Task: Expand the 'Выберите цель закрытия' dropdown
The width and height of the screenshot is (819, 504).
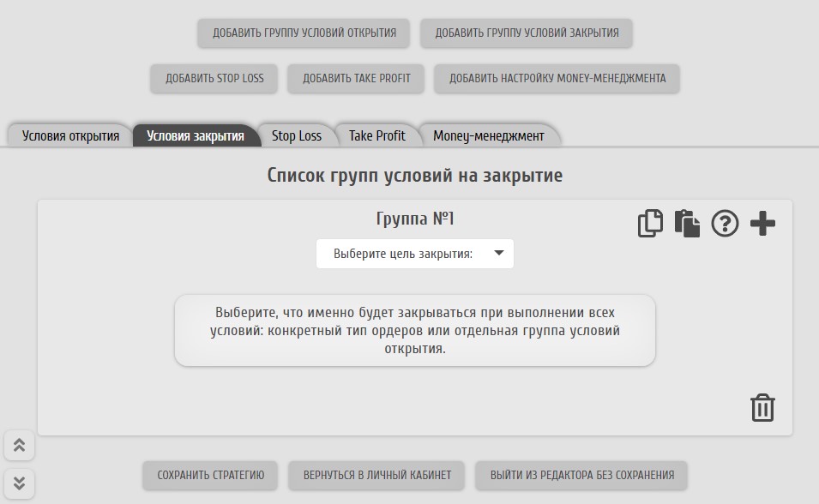Action: pos(414,254)
